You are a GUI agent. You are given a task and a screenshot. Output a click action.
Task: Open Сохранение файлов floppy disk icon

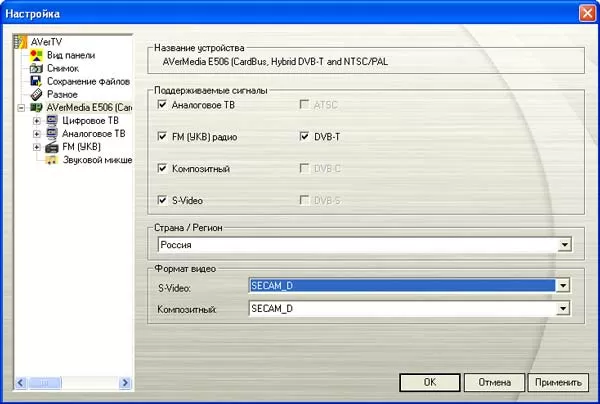(37, 82)
